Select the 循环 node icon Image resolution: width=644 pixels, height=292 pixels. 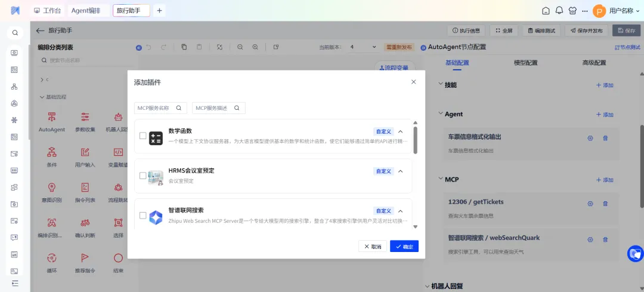52,259
